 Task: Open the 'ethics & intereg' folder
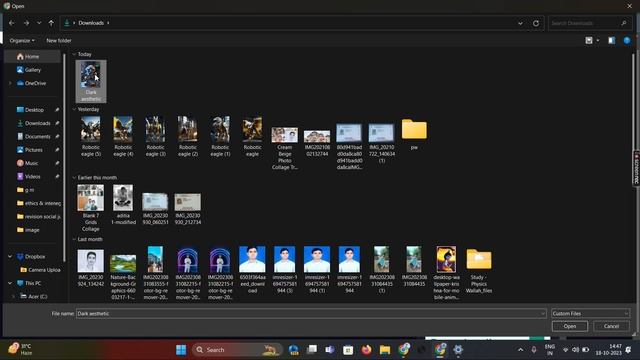point(39,203)
